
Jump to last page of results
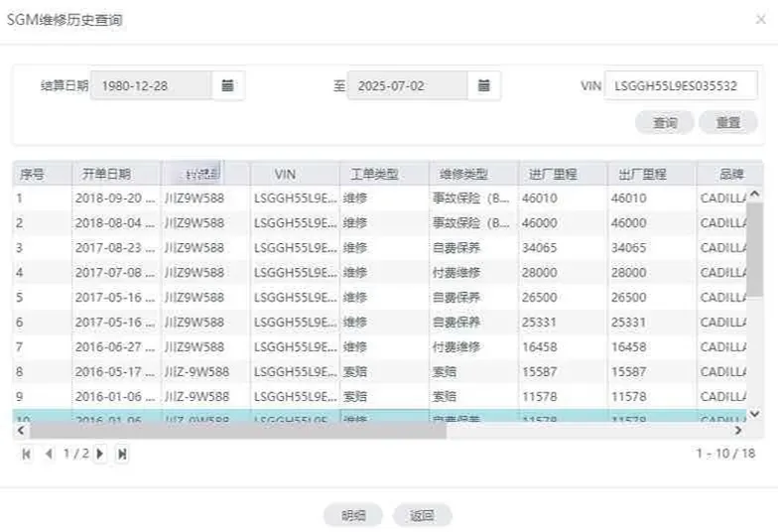pos(122,454)
